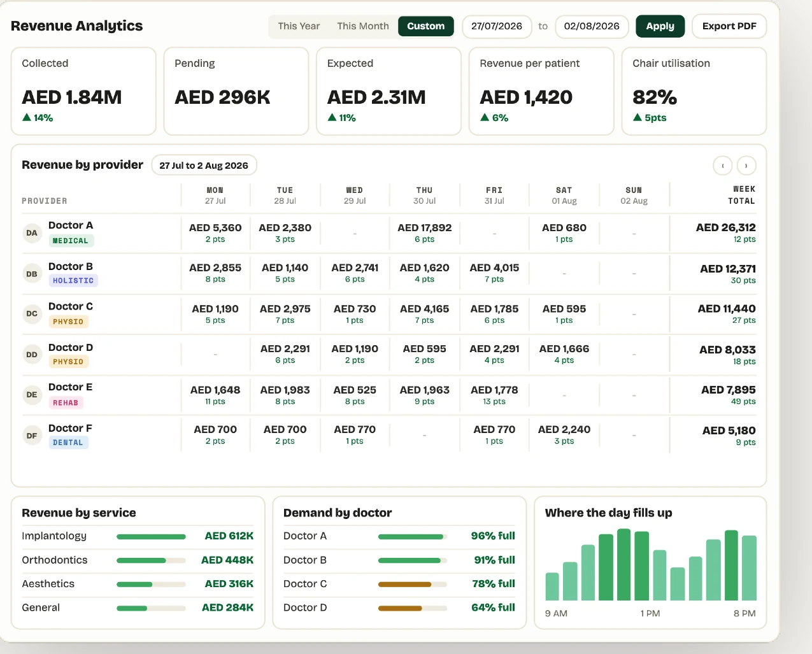This screenshot has height=654, width=812.
Task: Click the Implantology revenue bar
Action: point(151,537)
